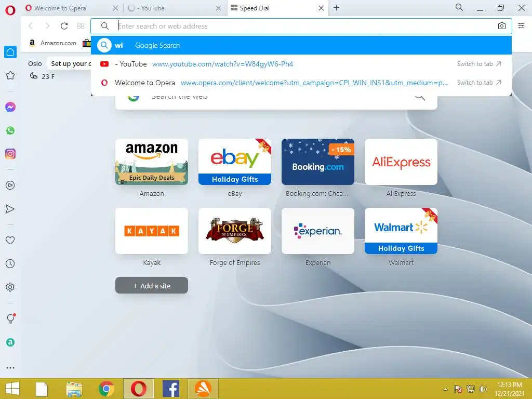Open Booking.com speed dial tile
Screen dimensions: 532x399
tap(318, 162)
